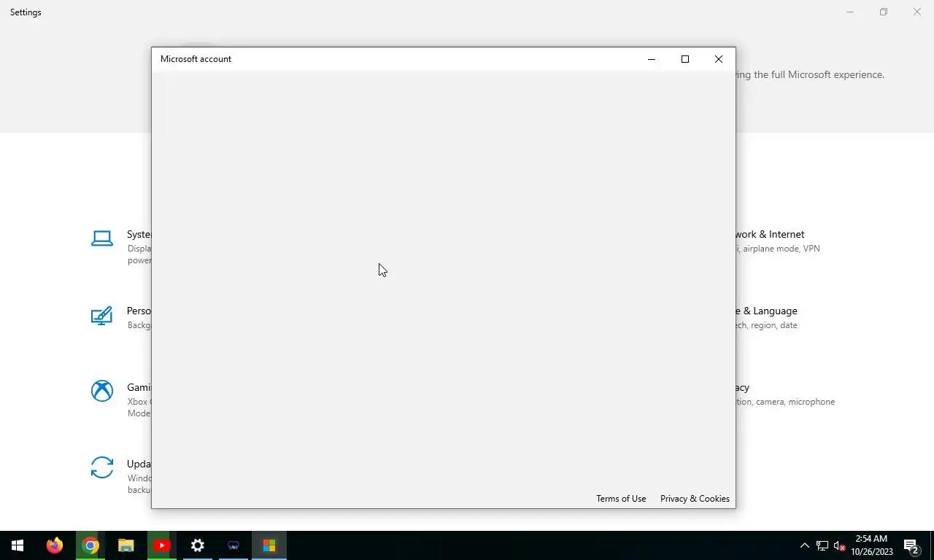Switch to Settings gear on taskbar
Viewport: 934px width, 560px height.
[x=197, y=545]
